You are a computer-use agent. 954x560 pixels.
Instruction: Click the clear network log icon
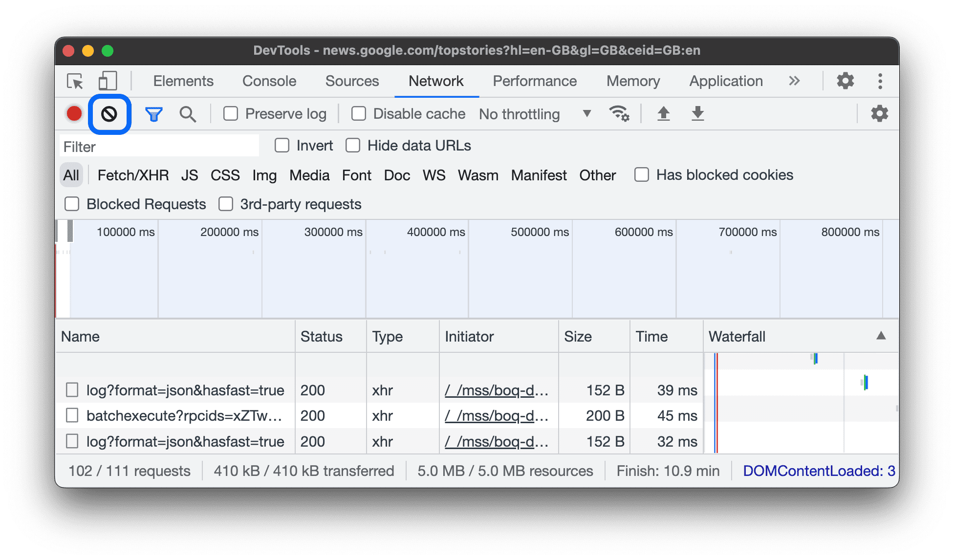pyautogui.click(x=108, y=113)
